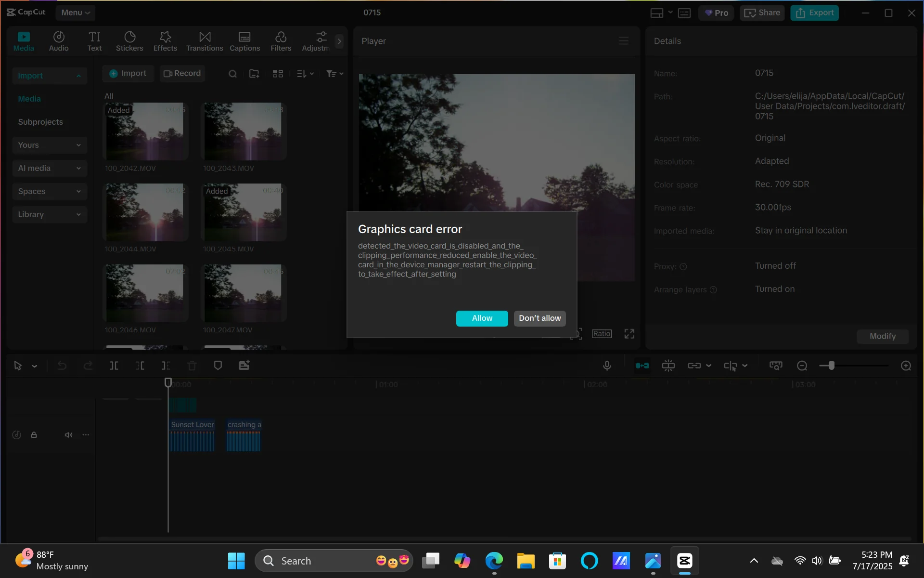The height and width of the screenshot is (578, 924).
Task: Click the Modify button in Details
Action: [882, 336]
